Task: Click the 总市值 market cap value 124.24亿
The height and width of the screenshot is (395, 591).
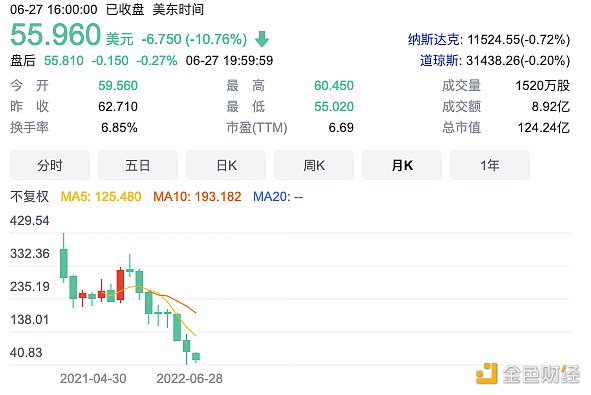Action: [544, 128]
